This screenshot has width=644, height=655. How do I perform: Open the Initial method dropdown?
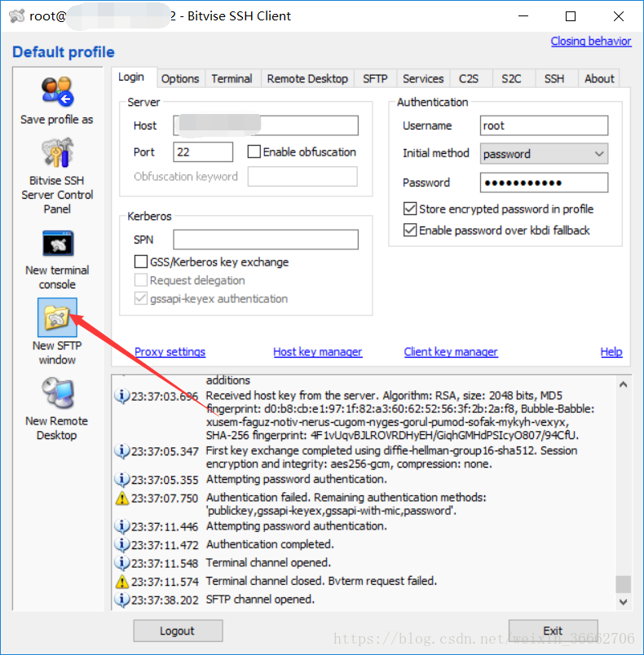click(x=544, y=154)
